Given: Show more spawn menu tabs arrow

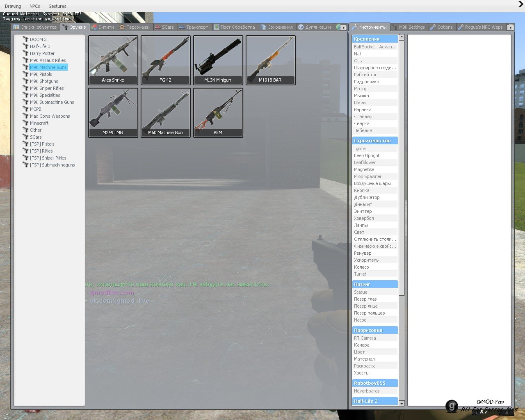Looking at the screenshot, I should coord(343,27).
